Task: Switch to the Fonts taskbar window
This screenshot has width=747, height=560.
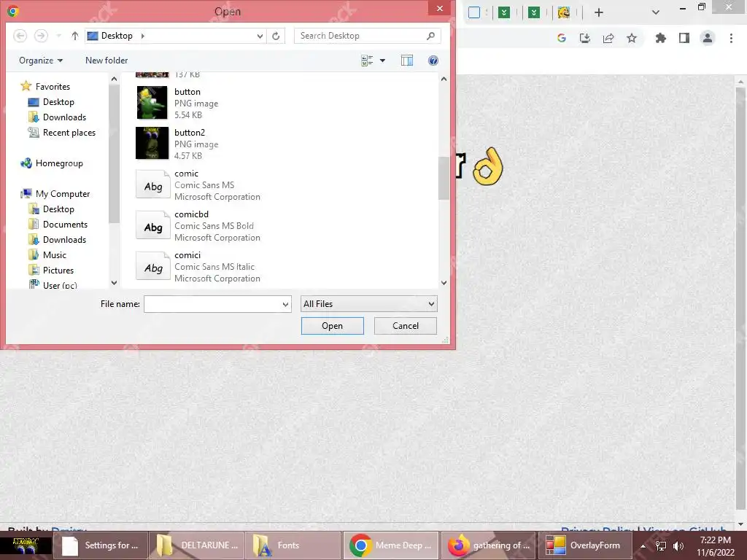Action: [x=293, y=545]
